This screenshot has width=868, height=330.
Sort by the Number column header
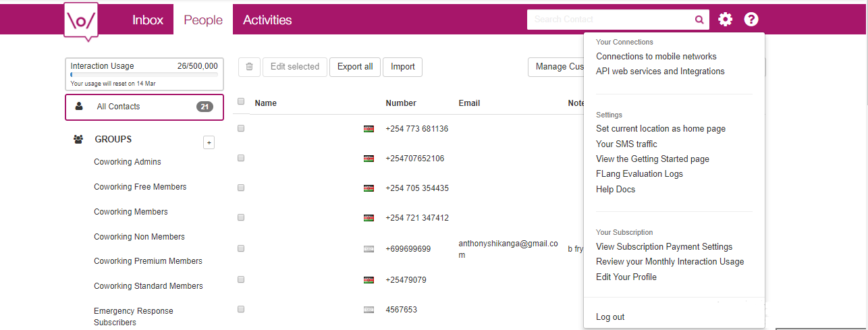pyautogui.click(x=401, y=103)
